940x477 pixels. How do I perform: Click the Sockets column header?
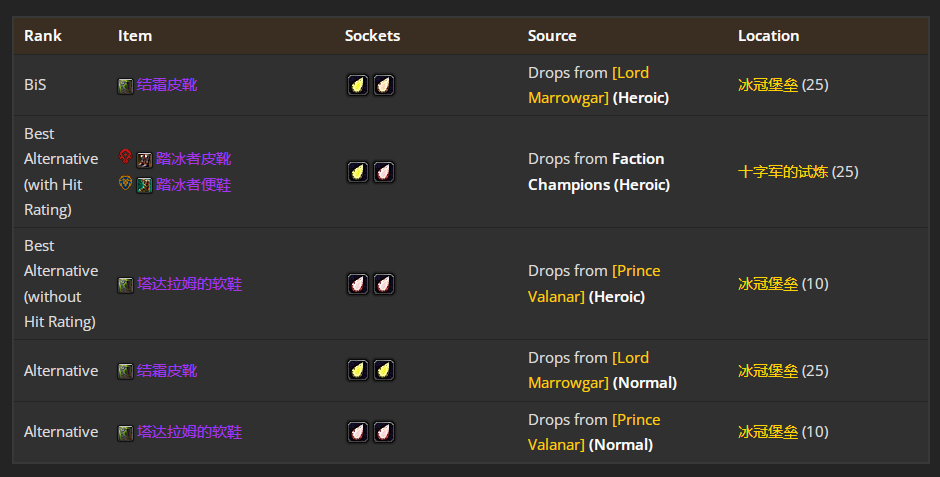pos(372,35)
